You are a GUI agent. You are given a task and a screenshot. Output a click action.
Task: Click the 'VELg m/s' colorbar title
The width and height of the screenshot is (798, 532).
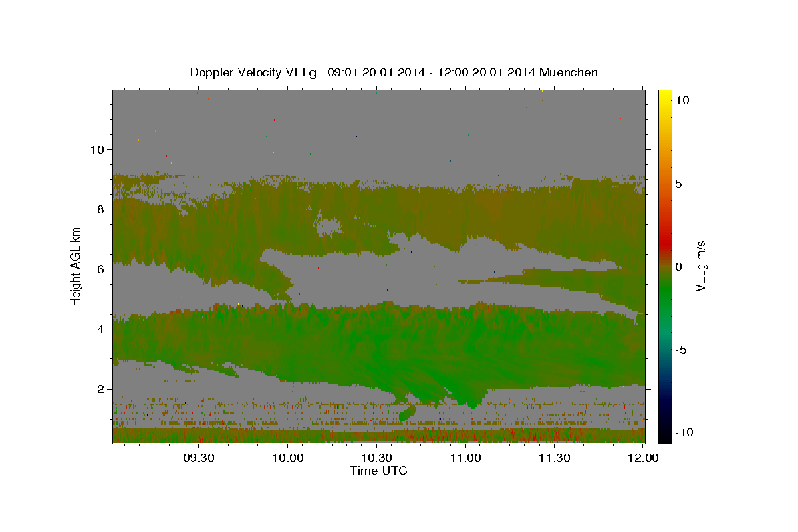pos(701,267)
